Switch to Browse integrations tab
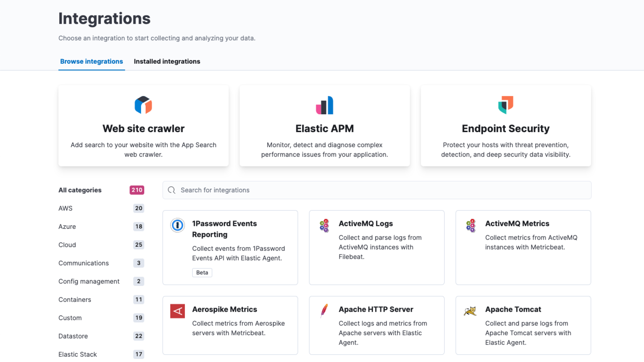Image resolution: width=644 pixels, height=362 pixels. 92,61
